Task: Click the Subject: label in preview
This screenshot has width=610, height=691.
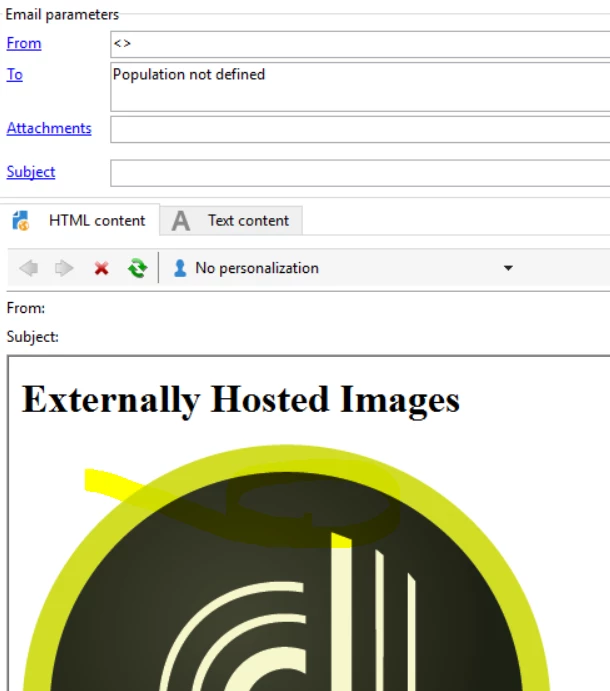Action: 33,337
